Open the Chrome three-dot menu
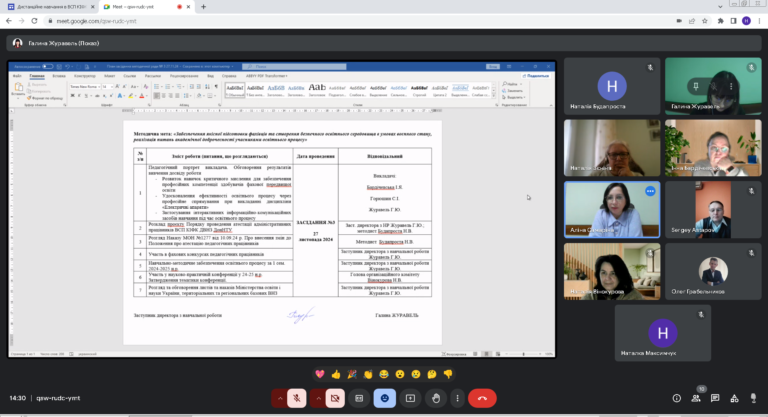 pyautogui.click(x=759, y=21)
